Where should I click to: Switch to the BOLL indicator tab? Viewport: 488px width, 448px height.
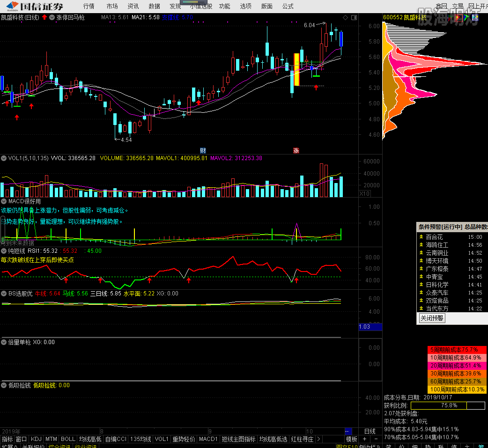[68, 439]
